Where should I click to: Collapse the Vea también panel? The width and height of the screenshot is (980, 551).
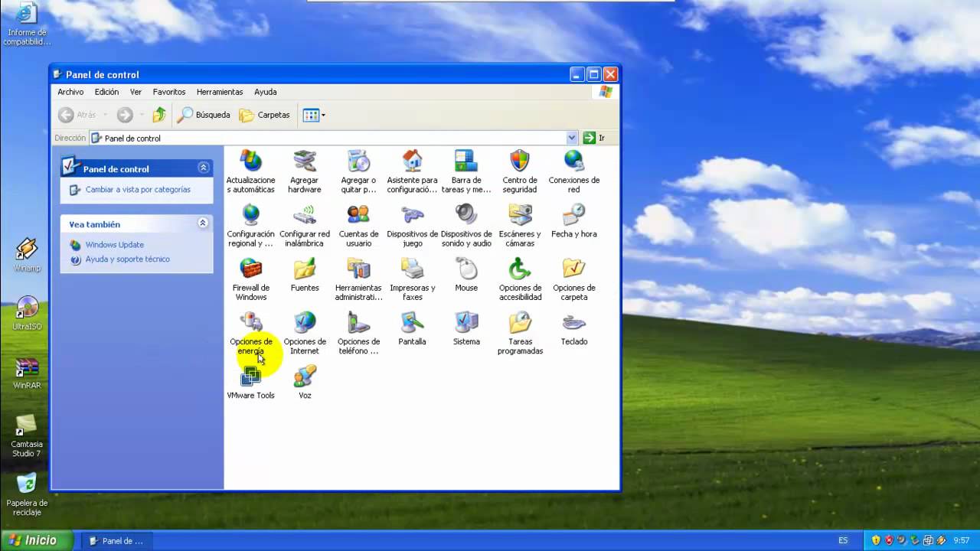pos(203,223)
